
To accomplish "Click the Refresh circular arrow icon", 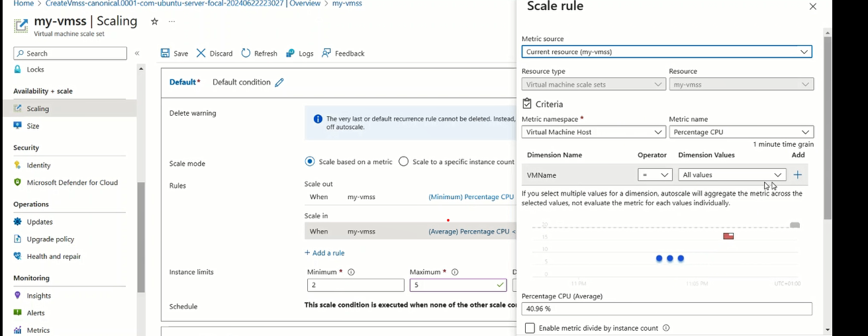I will [246, 53].
